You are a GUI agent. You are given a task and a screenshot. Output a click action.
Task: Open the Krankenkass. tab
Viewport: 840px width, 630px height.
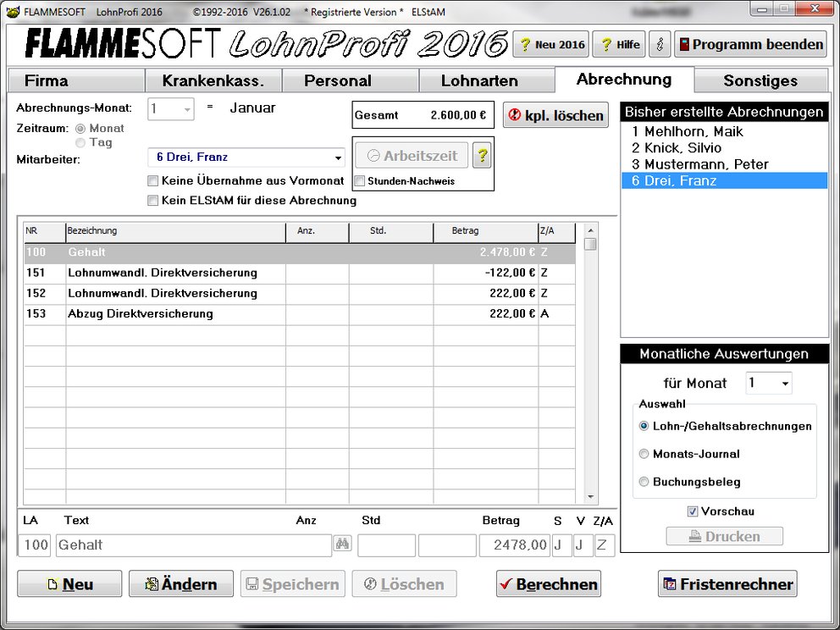(x=213, y=80)
